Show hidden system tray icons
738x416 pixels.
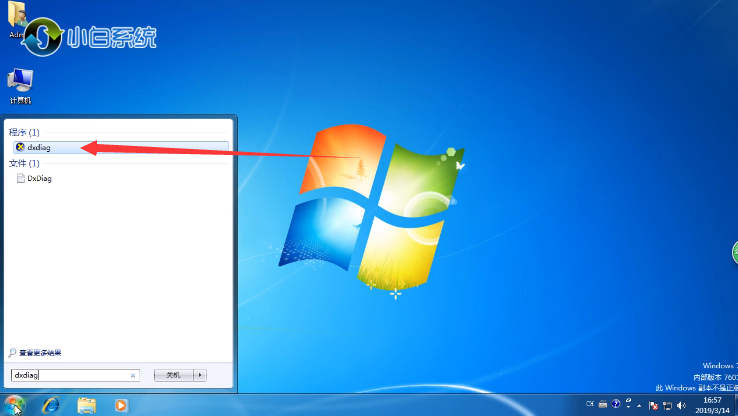pos(639,405)
